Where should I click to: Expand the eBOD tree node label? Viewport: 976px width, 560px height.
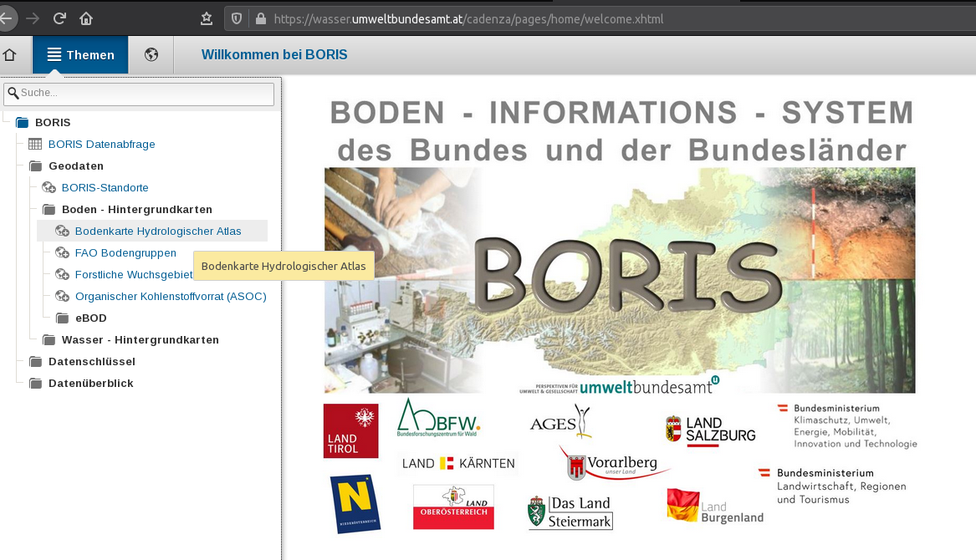pyautogui.click(x=91, y=318)
